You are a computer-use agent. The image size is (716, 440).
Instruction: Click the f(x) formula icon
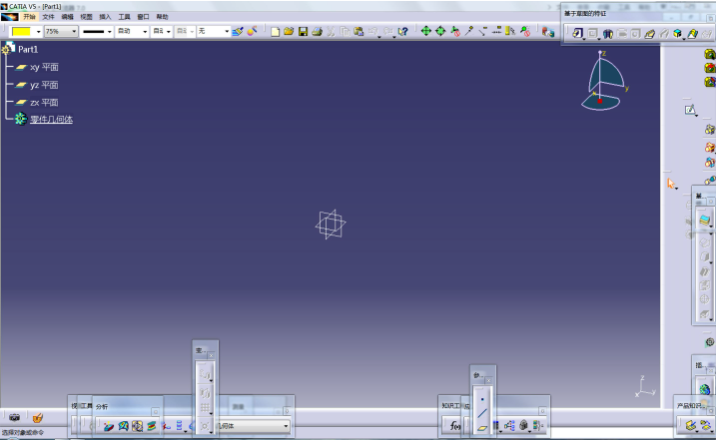(x=454, y=426)
